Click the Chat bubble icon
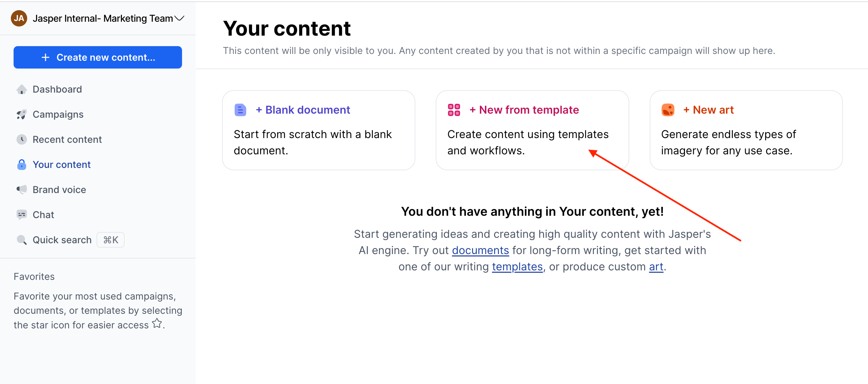The height and width of the screenshot is (384, 868). 22,215
